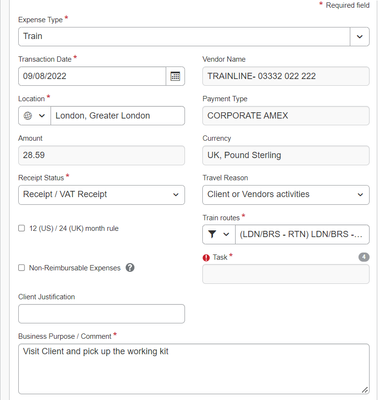The image size is (383, 400).
Task: Click the Task field label
Action: click(x=220, y=257)
